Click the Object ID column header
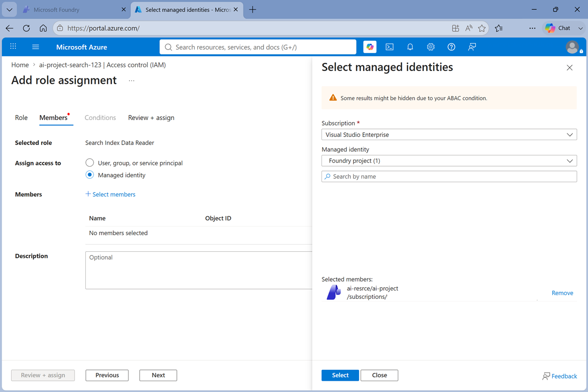Screen dimensions: 588x392 (218, 218)
